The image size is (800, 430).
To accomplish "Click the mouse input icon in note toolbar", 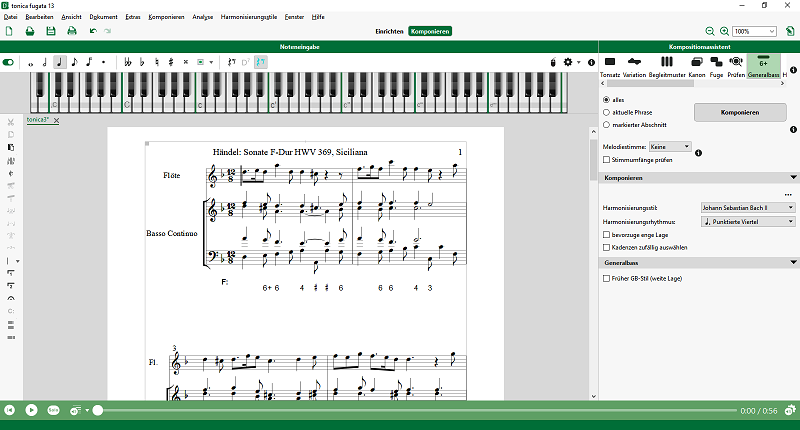I will (553, 62).
